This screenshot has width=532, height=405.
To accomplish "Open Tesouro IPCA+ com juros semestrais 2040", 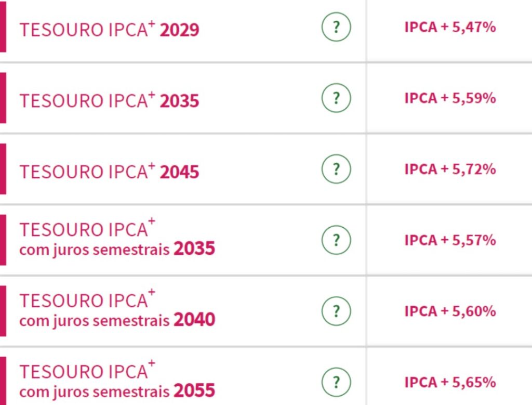I will [x=117, y=309].
